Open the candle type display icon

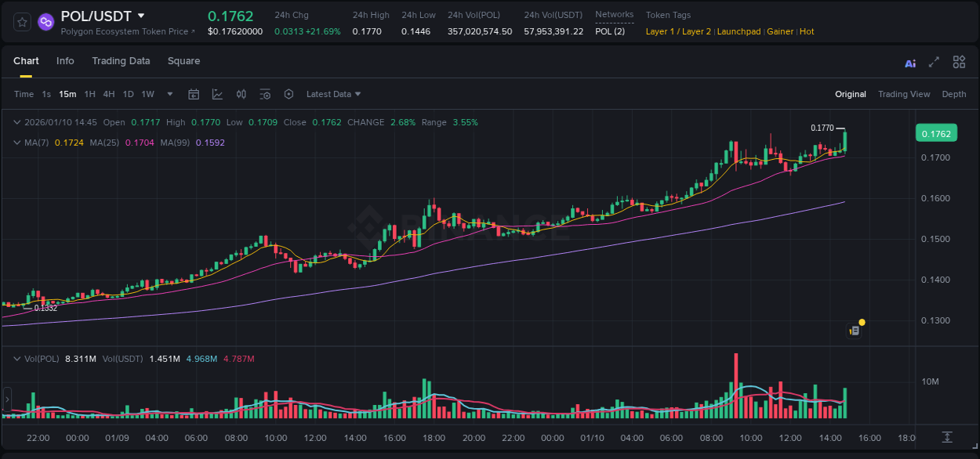(241, 93)
